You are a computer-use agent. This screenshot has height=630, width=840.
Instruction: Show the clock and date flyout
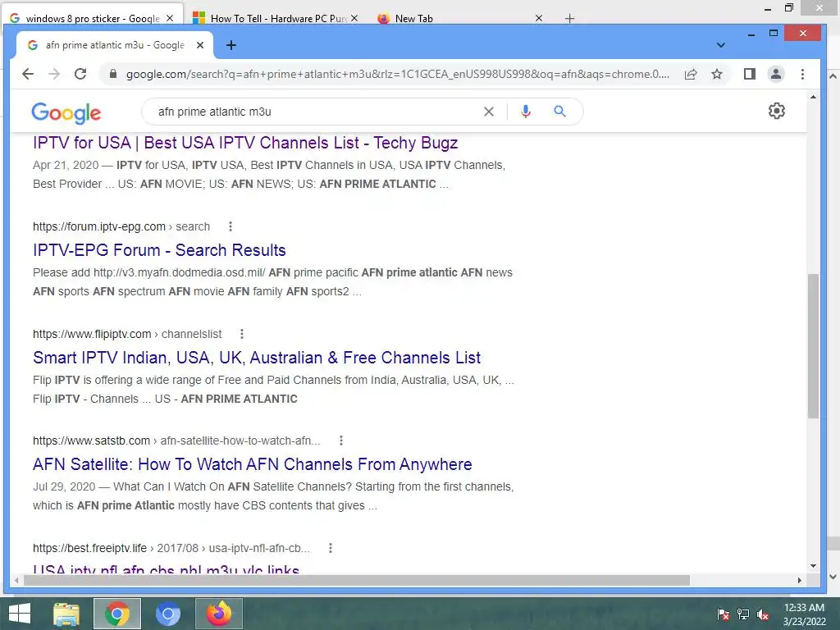[x=804, y=614]
